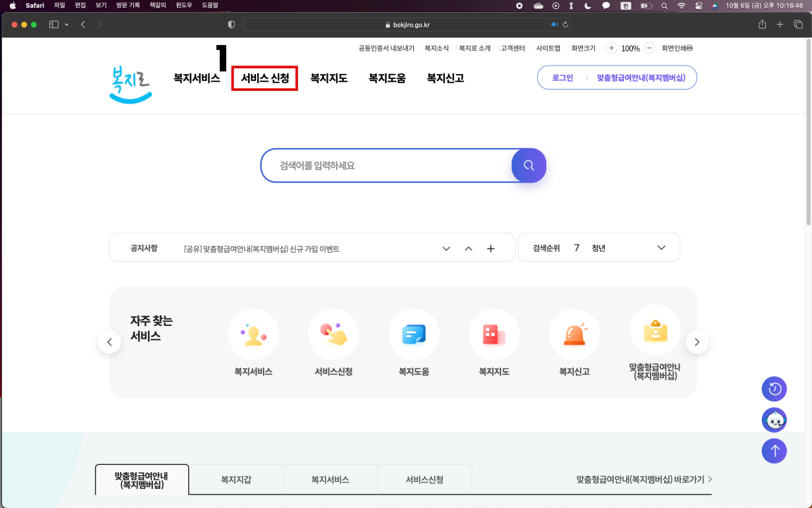Click the 로그인 button
812x508 pixels.
(x=562, y=78)
